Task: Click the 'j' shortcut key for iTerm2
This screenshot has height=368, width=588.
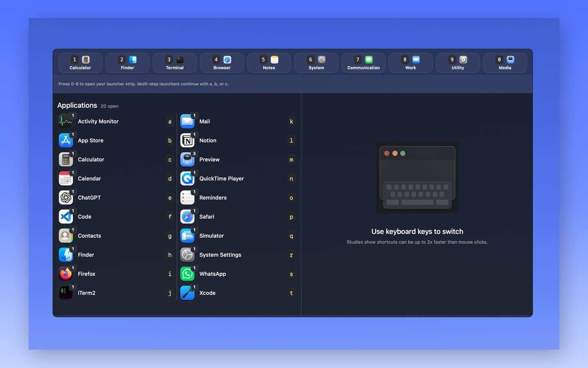Action: [170, 293]
